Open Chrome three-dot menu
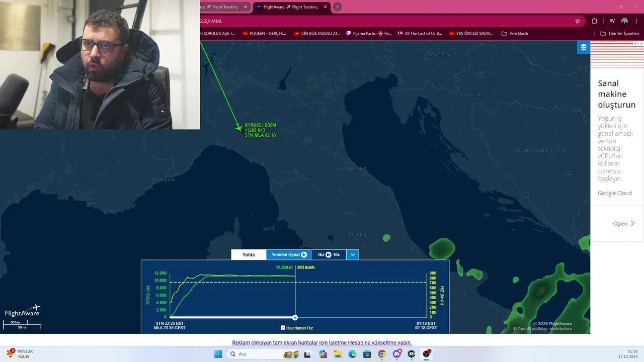 click(x=636, y=21)
